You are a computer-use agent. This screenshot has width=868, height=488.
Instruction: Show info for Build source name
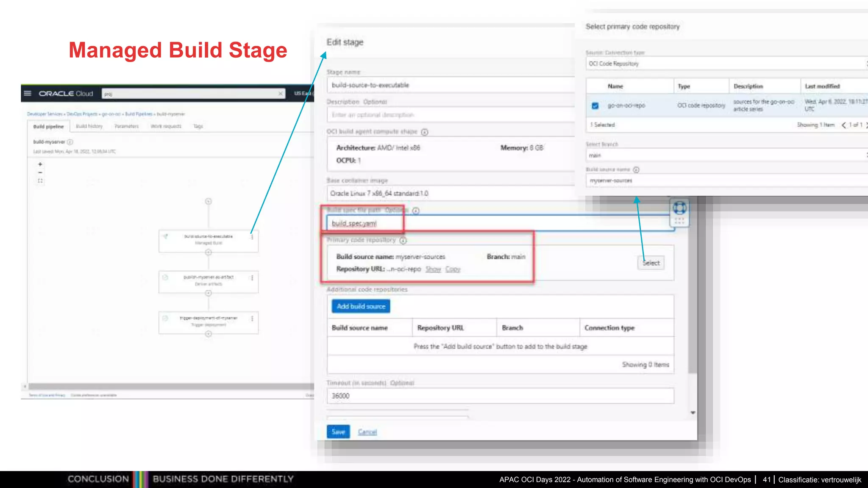click(x=636, y=170)
